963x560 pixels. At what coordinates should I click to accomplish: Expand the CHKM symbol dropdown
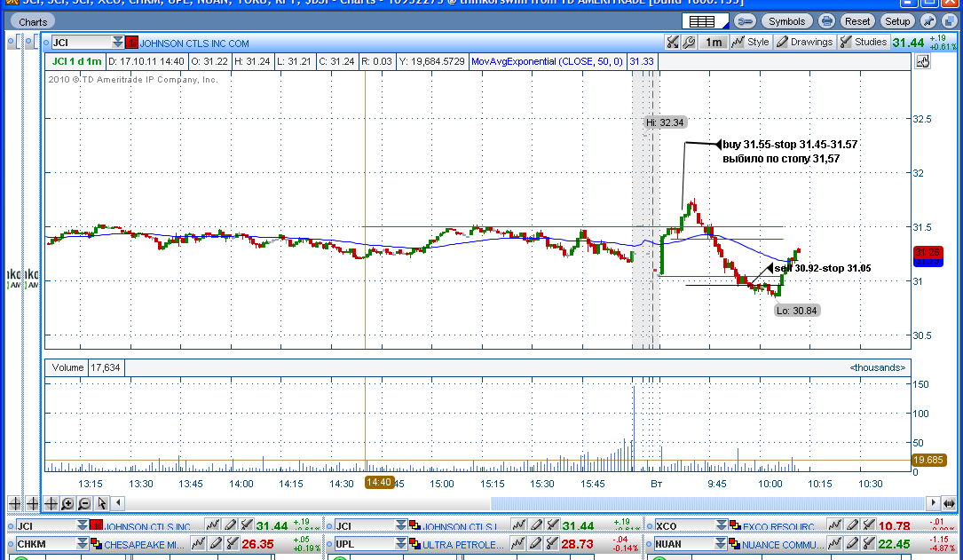(83, 543)
